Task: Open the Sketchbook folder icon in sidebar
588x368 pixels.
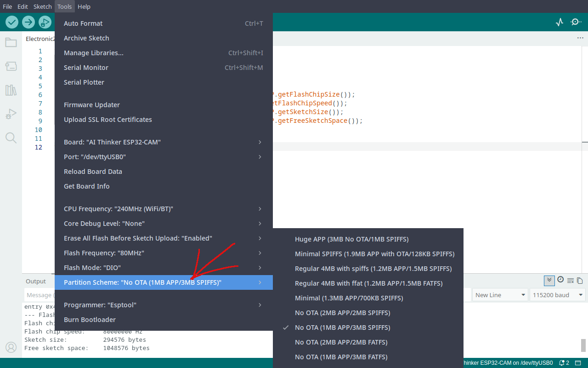Action: tap(11, 42)
